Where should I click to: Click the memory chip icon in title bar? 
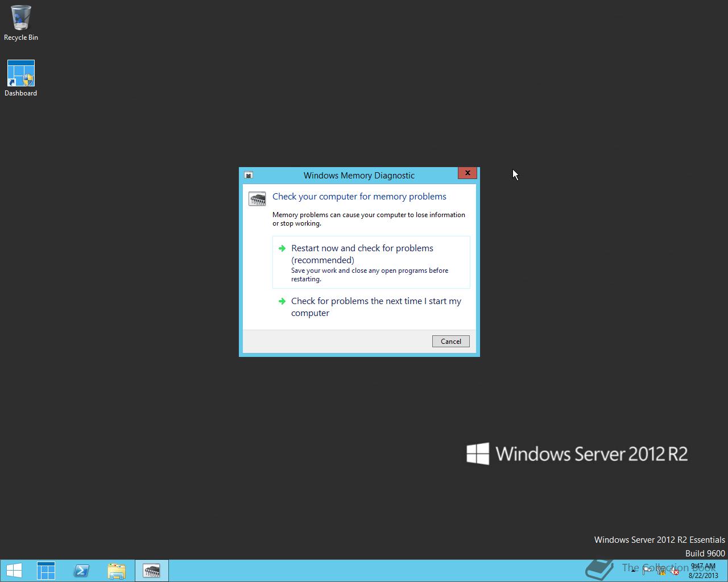tap(249, 175)
